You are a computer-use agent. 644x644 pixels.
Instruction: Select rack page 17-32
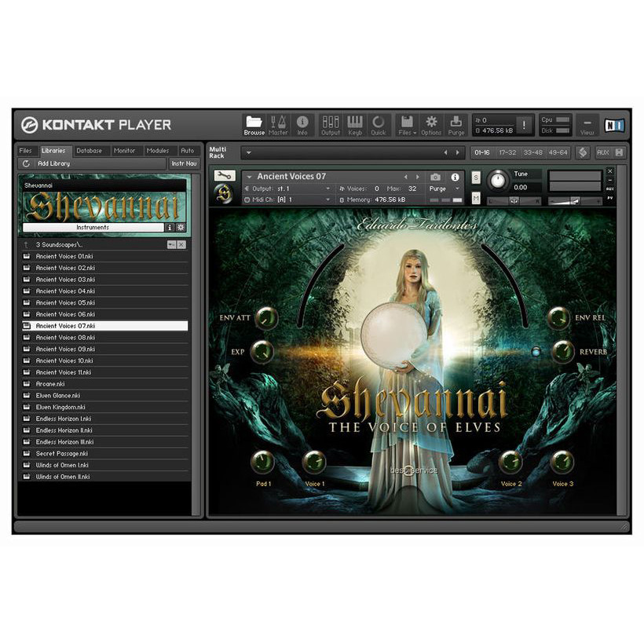point(507,152)
